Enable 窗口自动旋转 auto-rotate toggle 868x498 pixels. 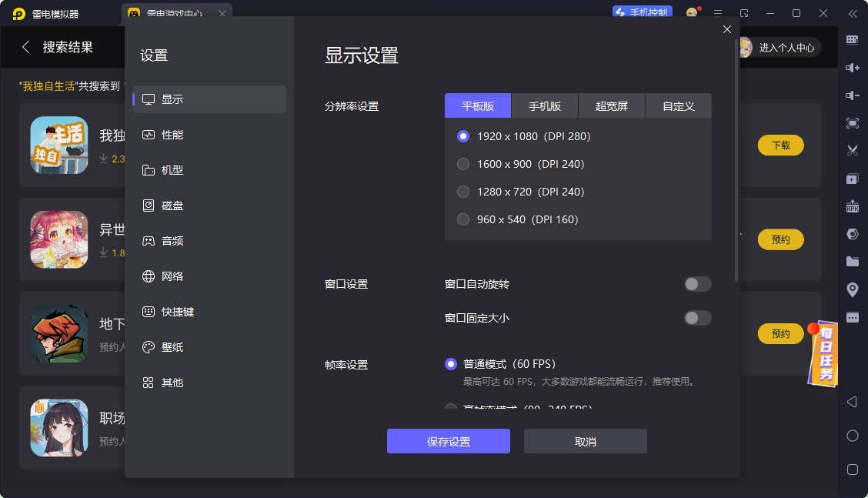pyautogui.click(x=697, y=284)
